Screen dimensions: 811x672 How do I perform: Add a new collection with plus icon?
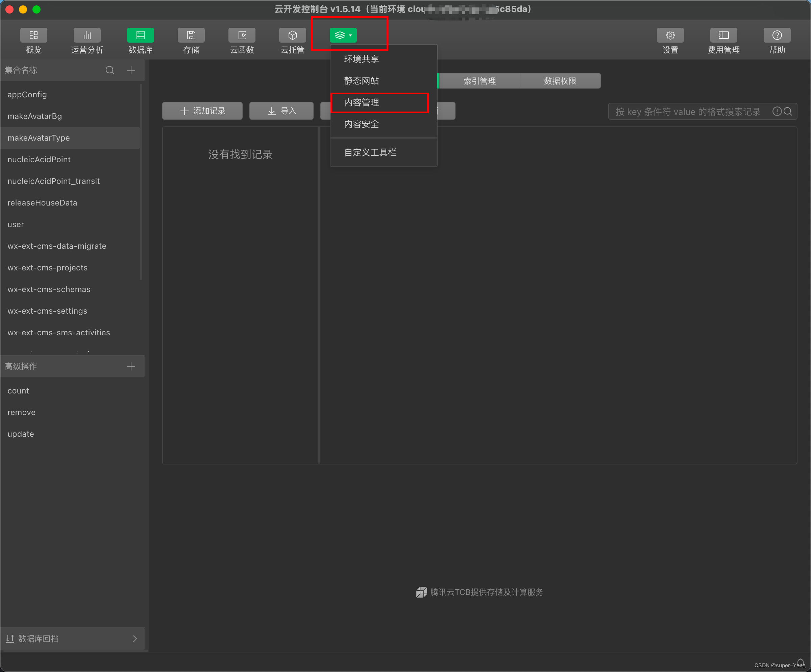tap(131, 70)
